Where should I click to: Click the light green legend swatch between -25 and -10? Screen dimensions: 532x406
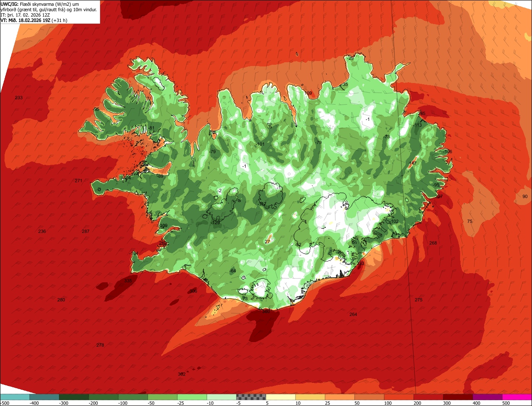pyautogui.click(x=192, y=397)
